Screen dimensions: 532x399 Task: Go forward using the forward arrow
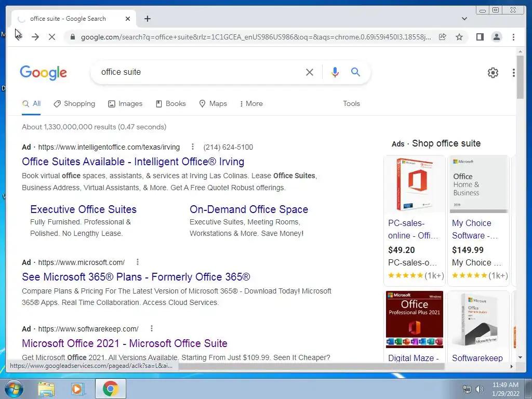35,37
